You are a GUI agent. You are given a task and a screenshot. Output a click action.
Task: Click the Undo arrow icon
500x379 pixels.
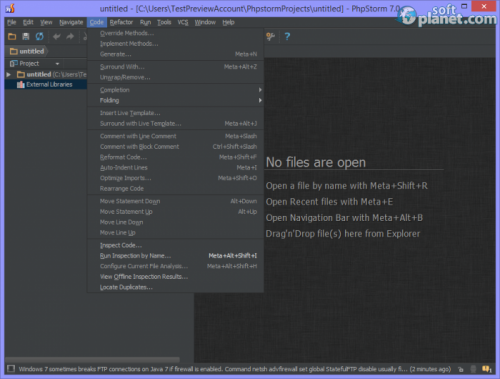pos(57,36)
